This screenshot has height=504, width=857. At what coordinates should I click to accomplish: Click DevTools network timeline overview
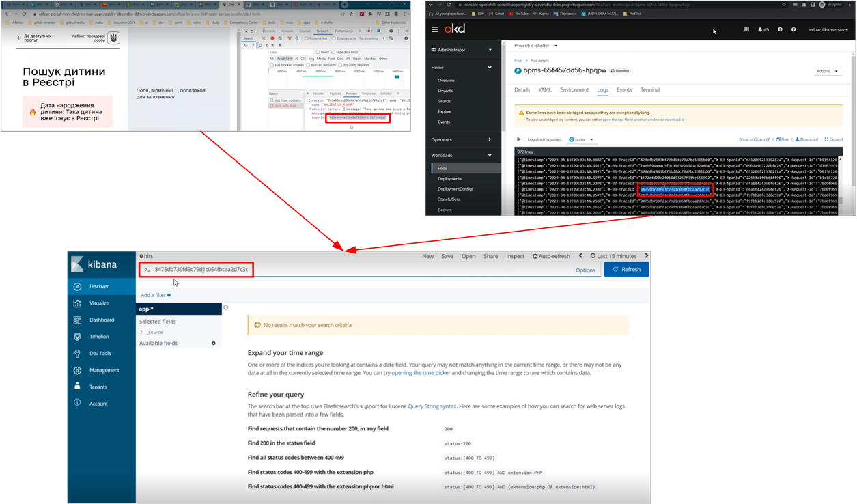(x=339, y=79)
